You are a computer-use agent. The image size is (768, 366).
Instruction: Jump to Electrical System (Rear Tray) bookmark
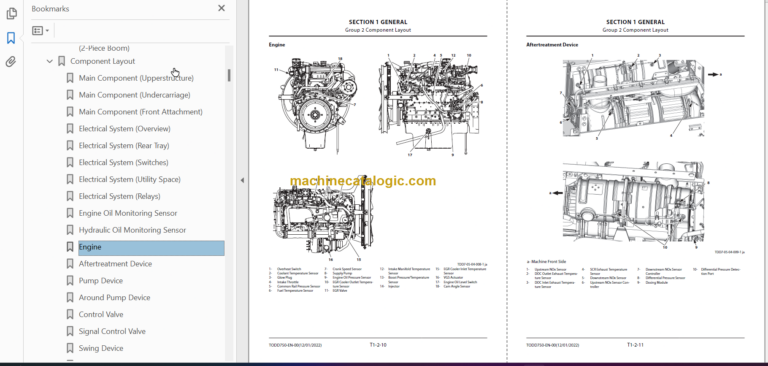124,146
